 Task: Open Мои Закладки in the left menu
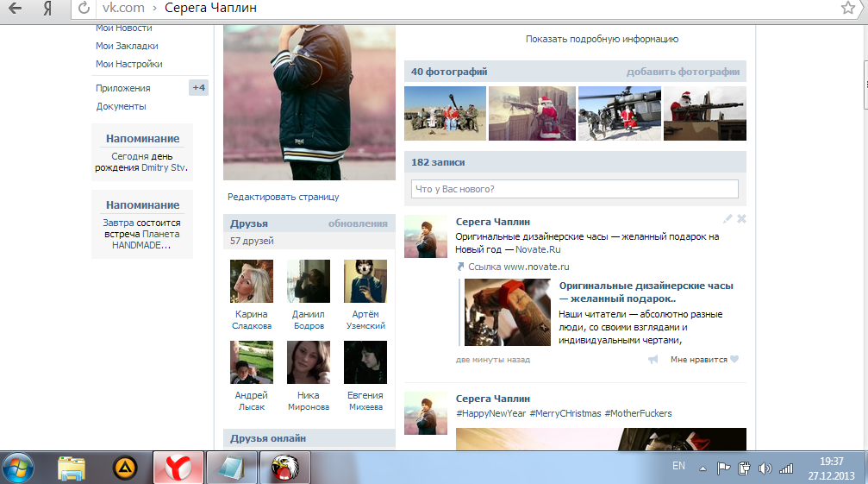point(127,46)
